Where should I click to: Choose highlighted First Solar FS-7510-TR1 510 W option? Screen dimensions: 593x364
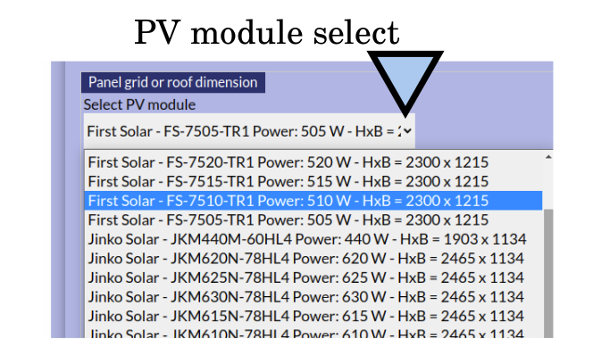(313, 201)
